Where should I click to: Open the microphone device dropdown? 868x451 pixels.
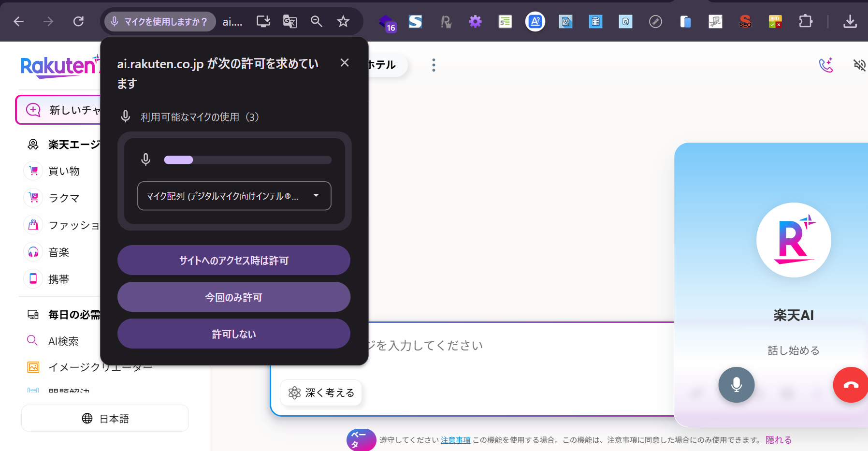coord(234,196)
